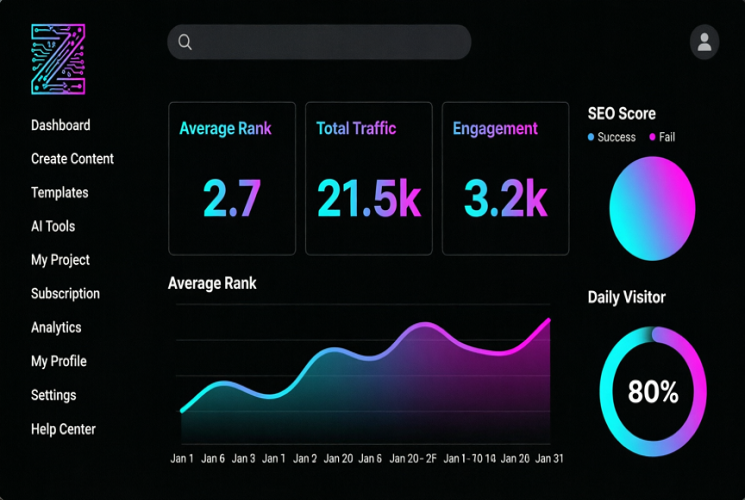Viewport: 745px width, 500px height.
Task: Click the 3.2k value
Action: click(x=506, y=198)
